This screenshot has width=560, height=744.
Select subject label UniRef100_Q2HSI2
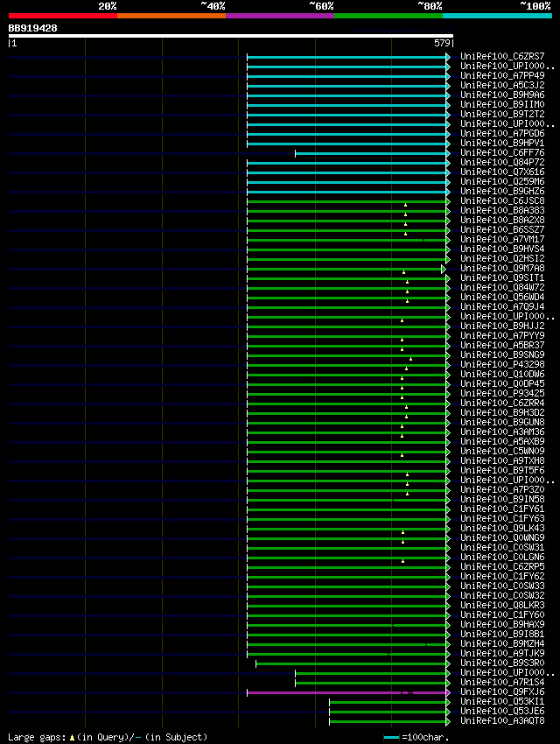(x=502, y=258)
